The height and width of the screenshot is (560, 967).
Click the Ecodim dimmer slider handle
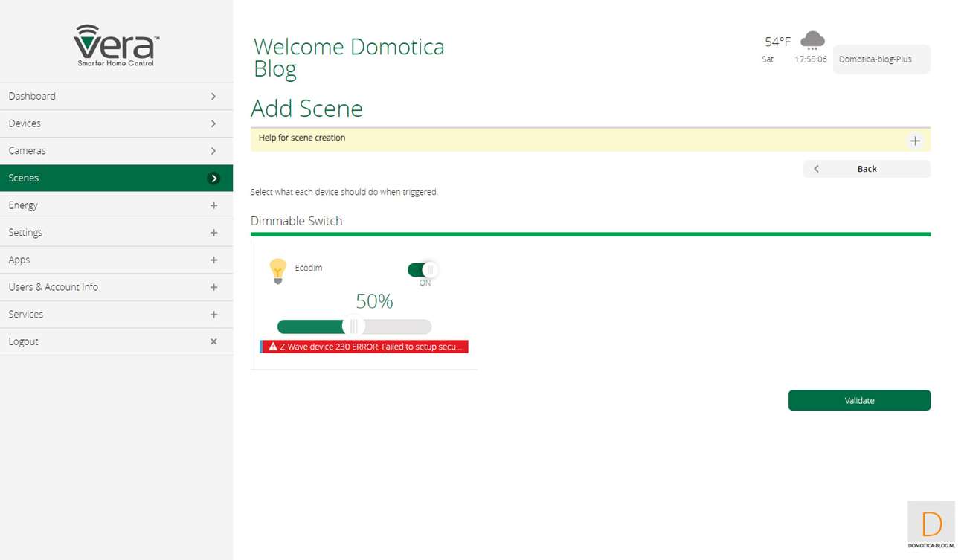(x=354, y=326)
